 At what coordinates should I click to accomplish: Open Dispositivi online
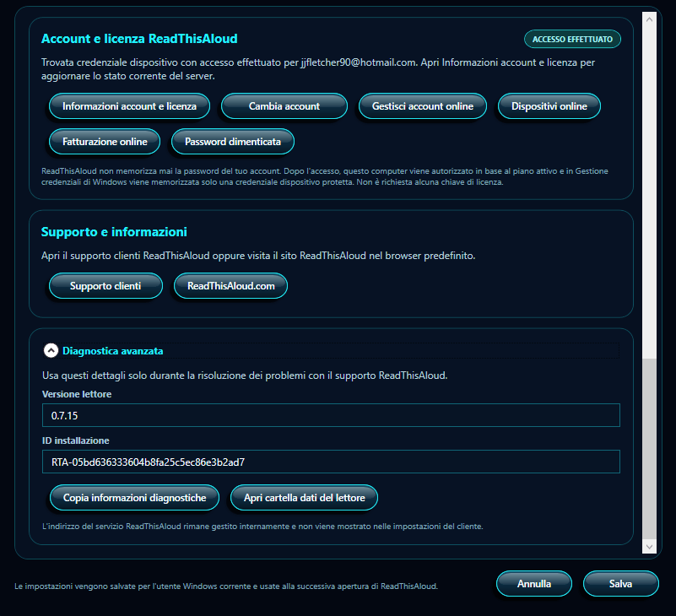[x=549, y=106]
